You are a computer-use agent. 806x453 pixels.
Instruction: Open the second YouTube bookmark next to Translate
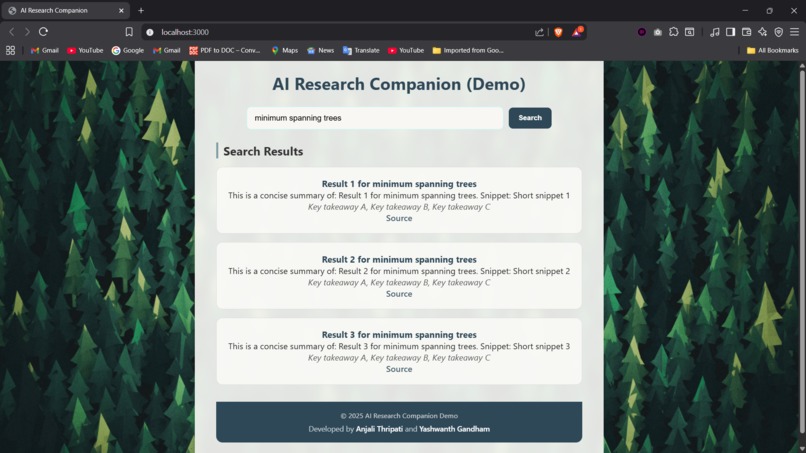point(406,50)
